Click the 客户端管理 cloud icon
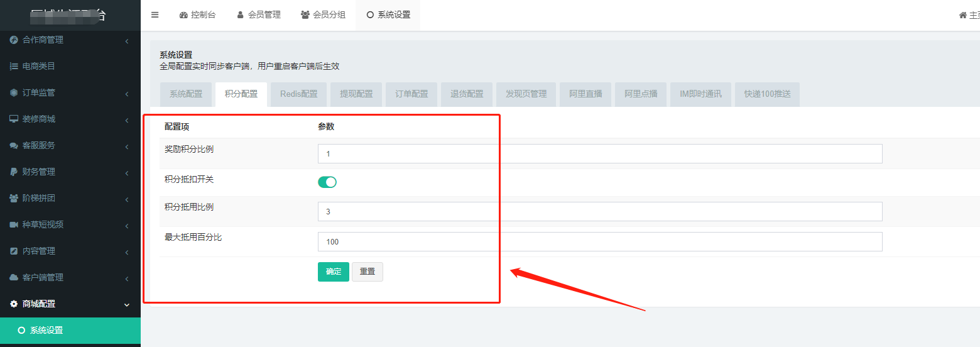980x347 pixels. [x=14, y=277]
